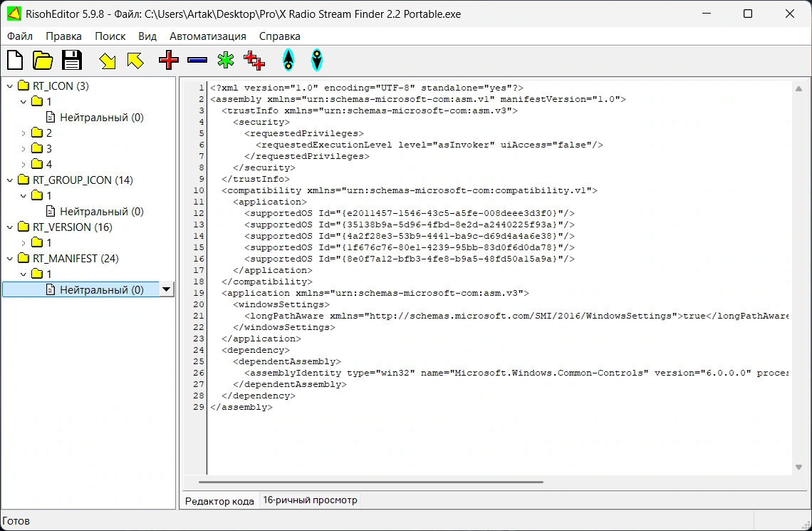Click the RisohEditor logo in the title bar
The width and height of the screenshot is (812, 531).
point(14,14)
